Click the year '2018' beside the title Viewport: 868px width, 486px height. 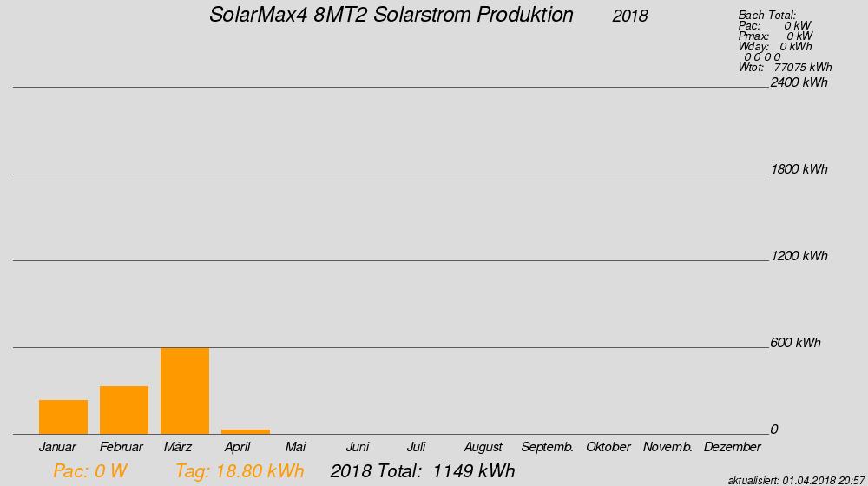point(630,16)
